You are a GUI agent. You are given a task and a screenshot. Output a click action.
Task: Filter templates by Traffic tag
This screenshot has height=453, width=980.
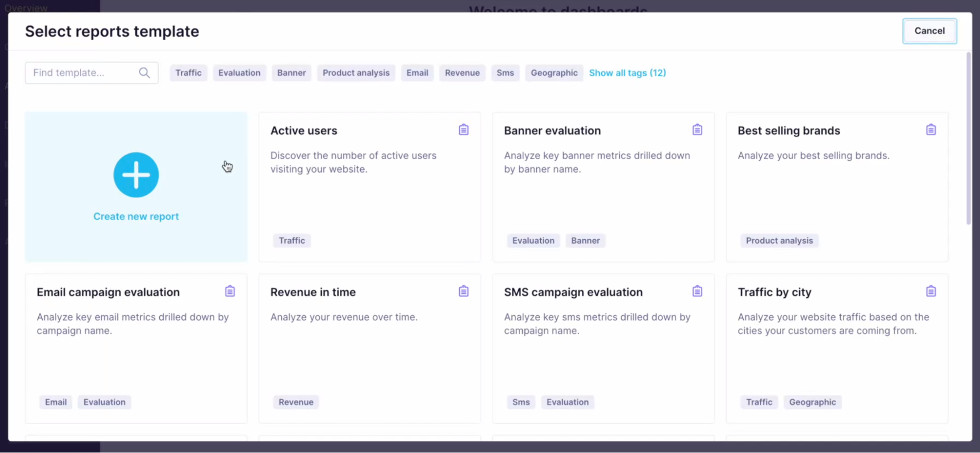(x=188, y=73)
